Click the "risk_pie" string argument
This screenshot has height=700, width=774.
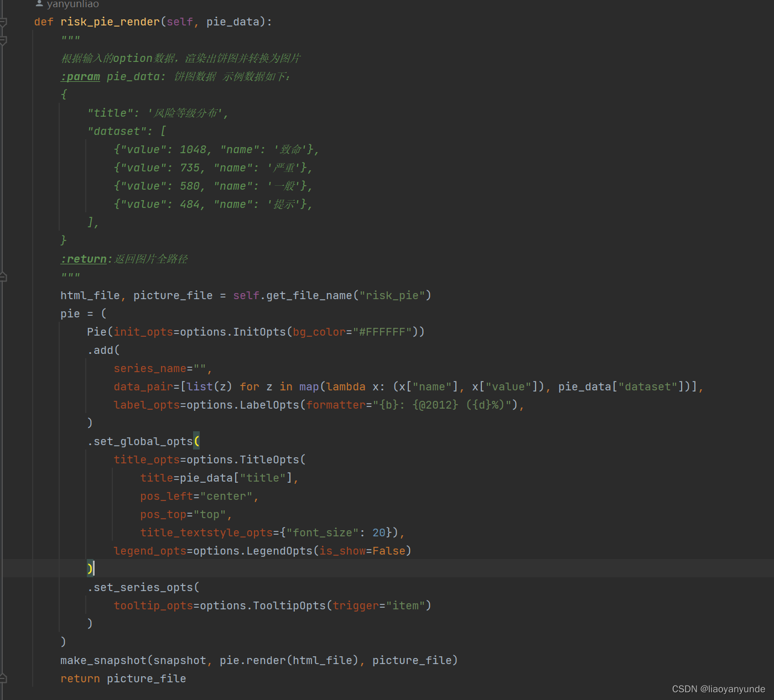click(x=392, y=296)
